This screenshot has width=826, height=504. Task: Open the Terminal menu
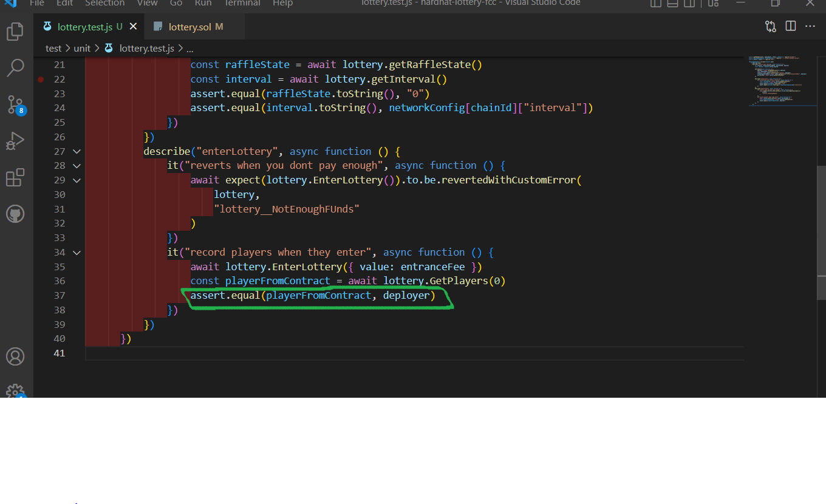click(x=242, y=3)
